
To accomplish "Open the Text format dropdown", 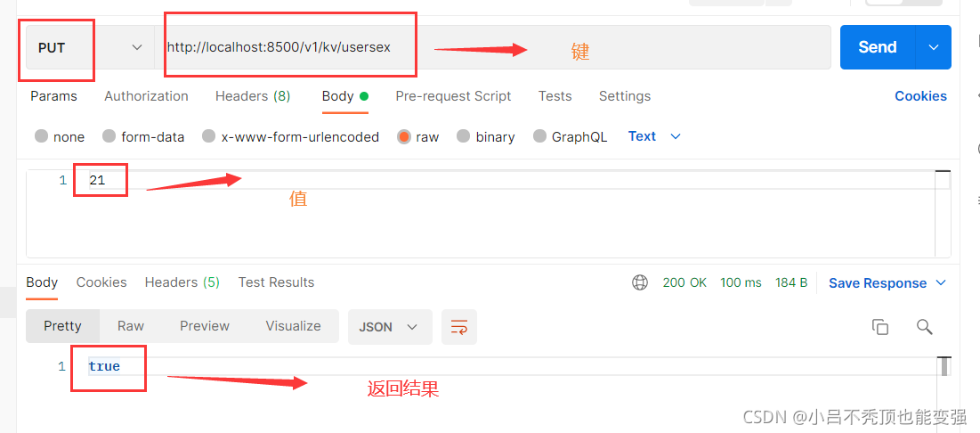I will [654, 136].
